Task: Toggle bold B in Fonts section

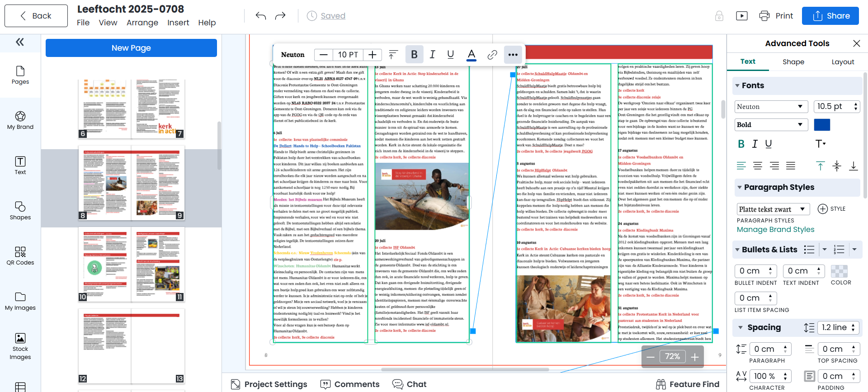Action: (x=741, y=144)
